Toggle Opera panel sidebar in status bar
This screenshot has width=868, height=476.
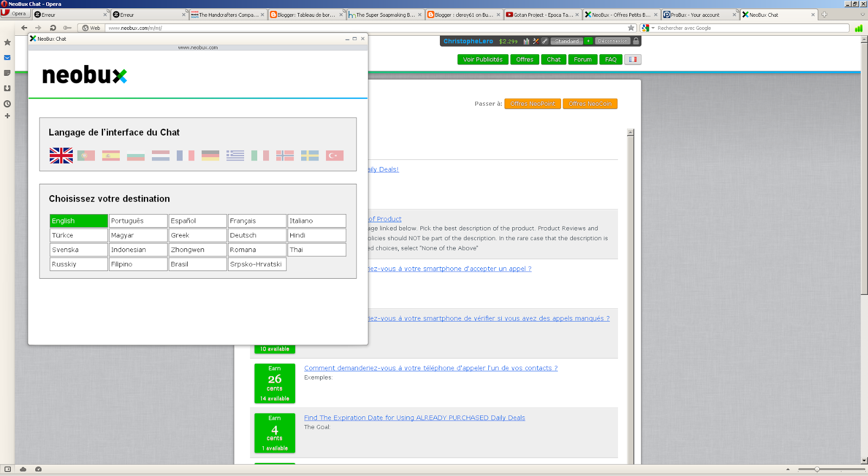click(x=8, y=469)
